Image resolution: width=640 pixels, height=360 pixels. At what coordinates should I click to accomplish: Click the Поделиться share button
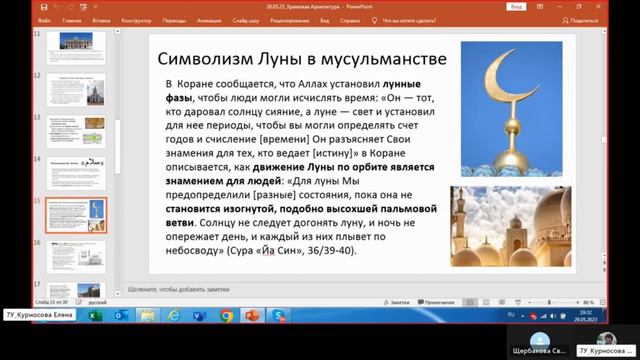click(580, 20)
